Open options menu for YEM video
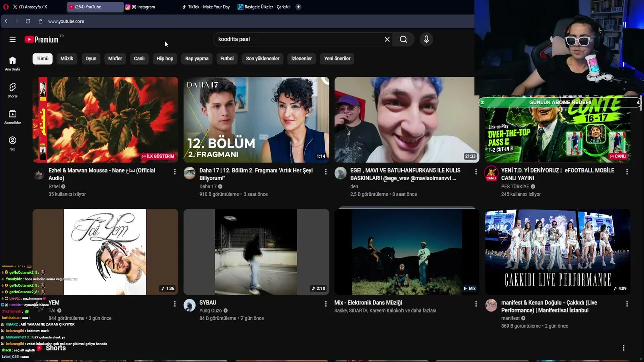The height and width of the screenshot is (362, 644). click(175, 304)
